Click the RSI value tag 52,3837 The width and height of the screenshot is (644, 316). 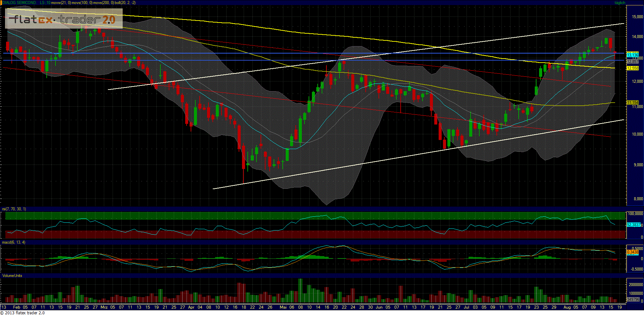[634, 224]
